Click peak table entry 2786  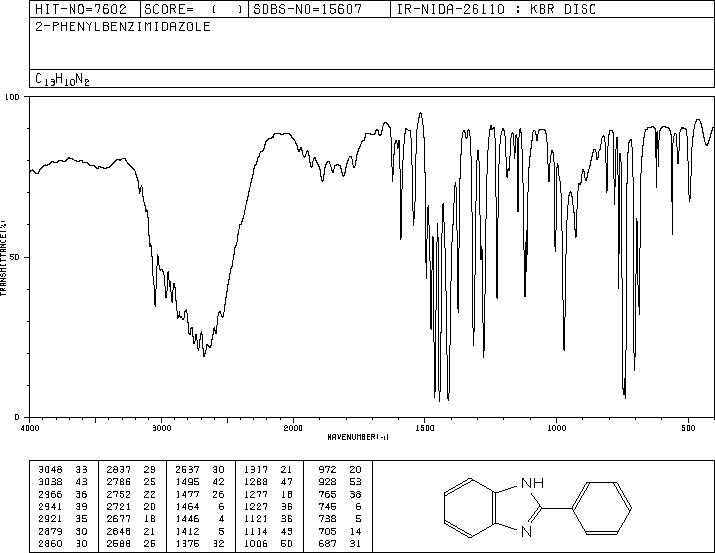119,482
